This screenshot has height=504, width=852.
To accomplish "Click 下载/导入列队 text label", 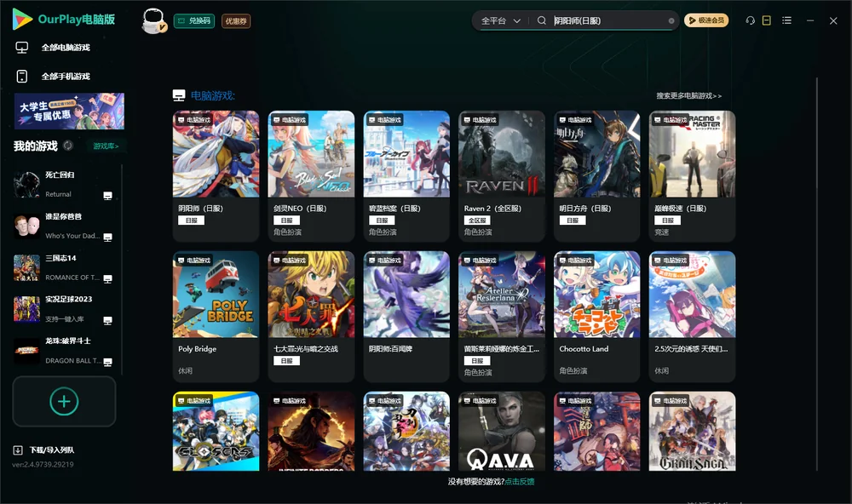I will click(x=52, y=450).
